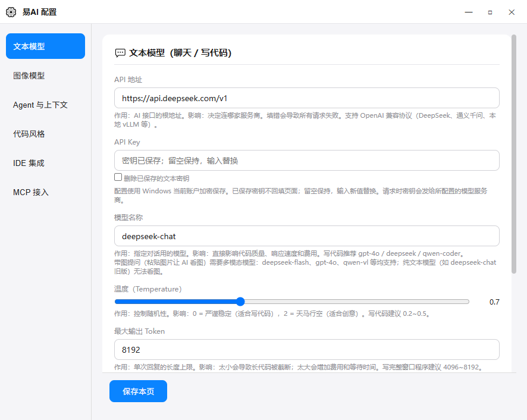Minimize the 易AI 配置 window
Image resolution: width=527 pixels, height=420 pixels.
(x=469, y=12)
